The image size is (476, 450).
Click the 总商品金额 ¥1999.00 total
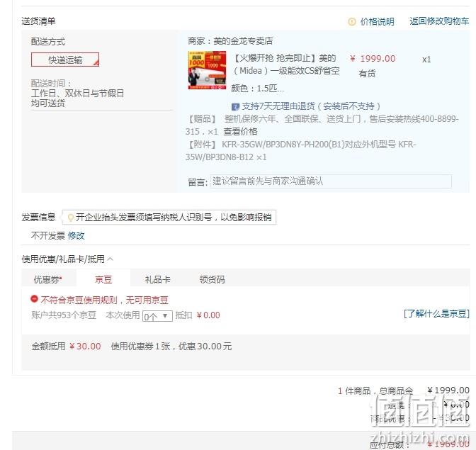[448, 390]
